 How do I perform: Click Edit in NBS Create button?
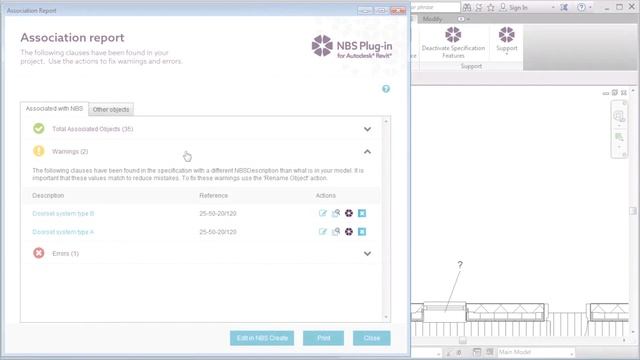(x=262, y=338)
